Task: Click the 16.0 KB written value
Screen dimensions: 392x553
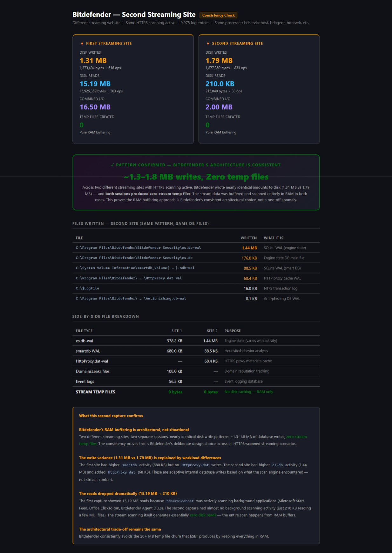Action: (250, 289)
